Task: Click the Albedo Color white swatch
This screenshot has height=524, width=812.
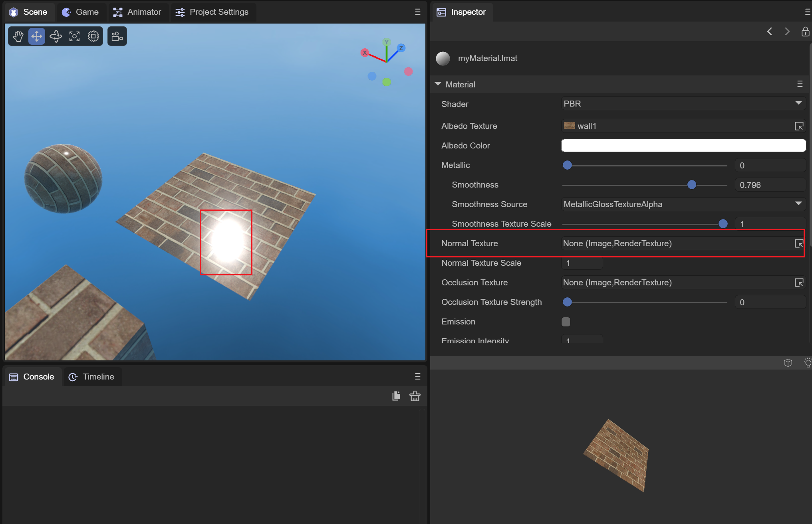Action: pos(683,146)
